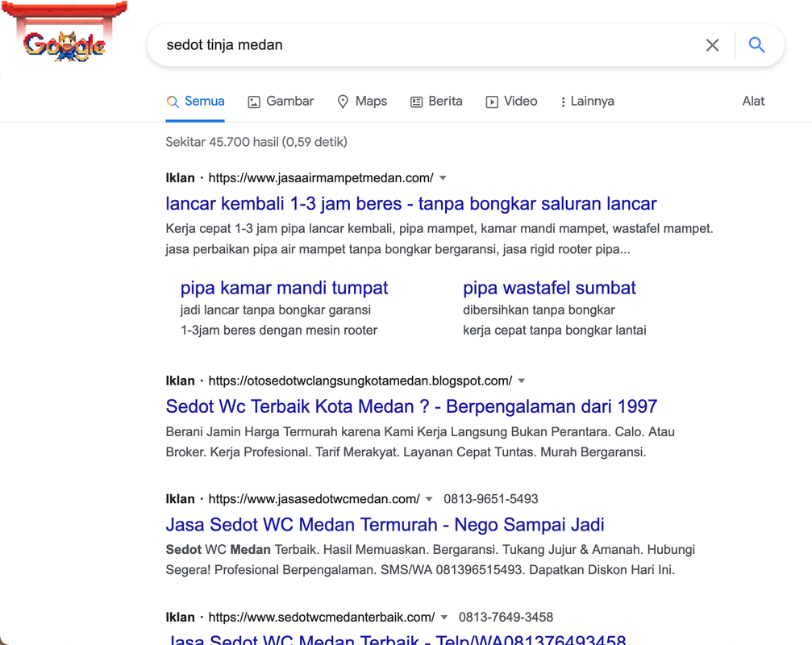
Task: Open the Berita news tab
Action: (436, 102)
